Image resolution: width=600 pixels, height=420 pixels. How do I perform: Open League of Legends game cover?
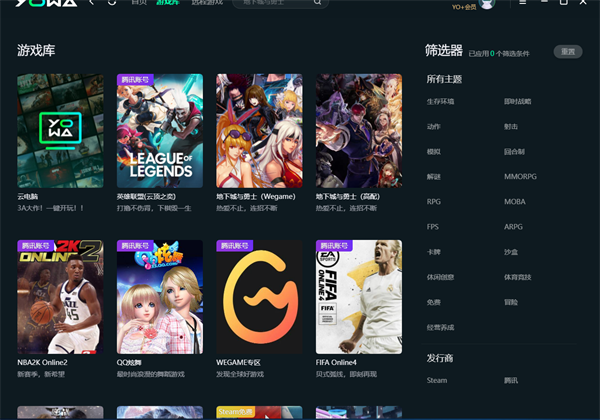[x=160, y=130]
